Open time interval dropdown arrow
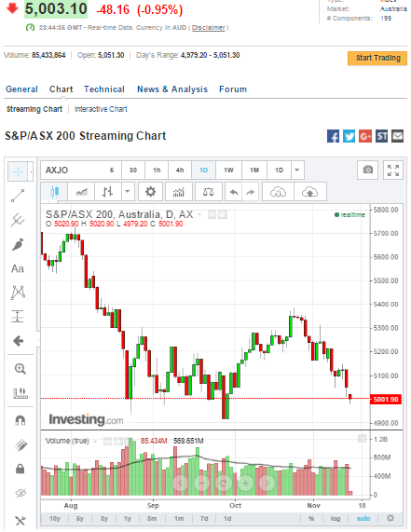 (297, 170)
